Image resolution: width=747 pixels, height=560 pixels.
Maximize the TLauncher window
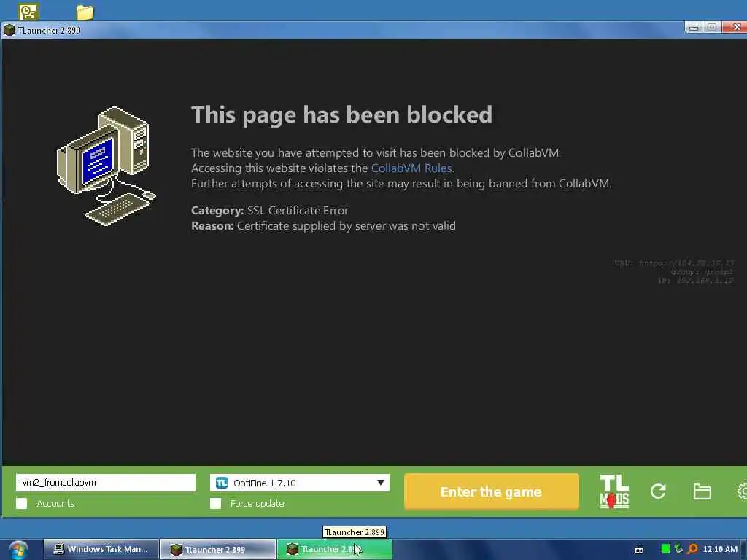[712, 27]
